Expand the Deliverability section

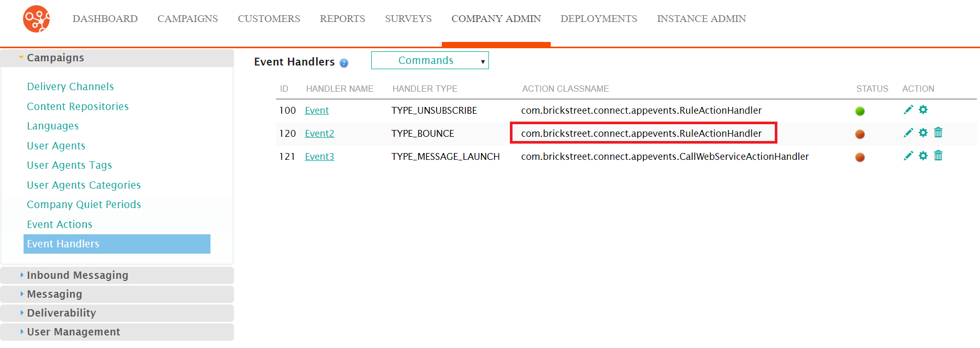pos(117,313)
